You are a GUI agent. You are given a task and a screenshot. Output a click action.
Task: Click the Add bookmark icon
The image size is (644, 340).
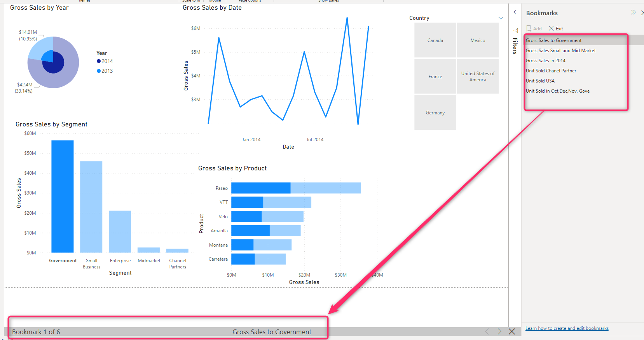(529, 28)
